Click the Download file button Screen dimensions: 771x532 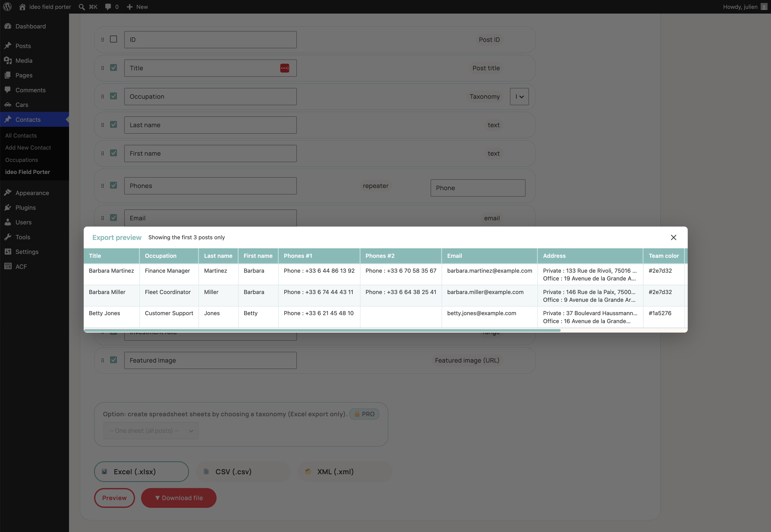[179, 498]
